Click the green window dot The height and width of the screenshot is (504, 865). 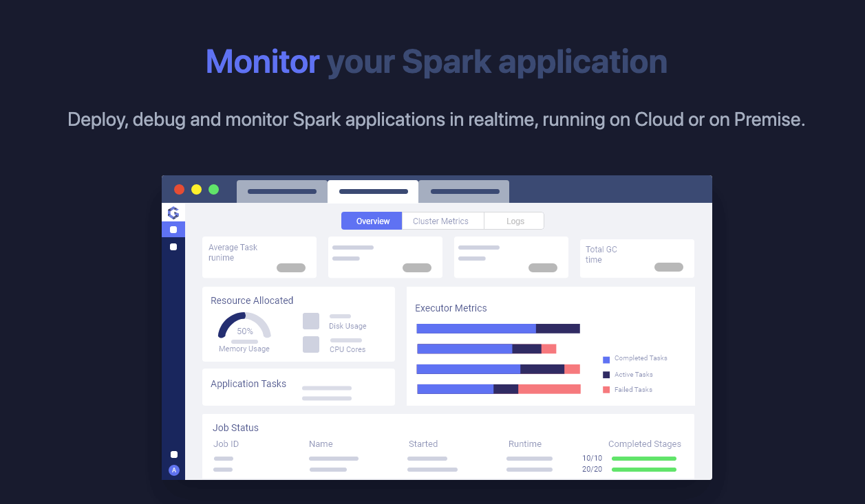point(213,189)
